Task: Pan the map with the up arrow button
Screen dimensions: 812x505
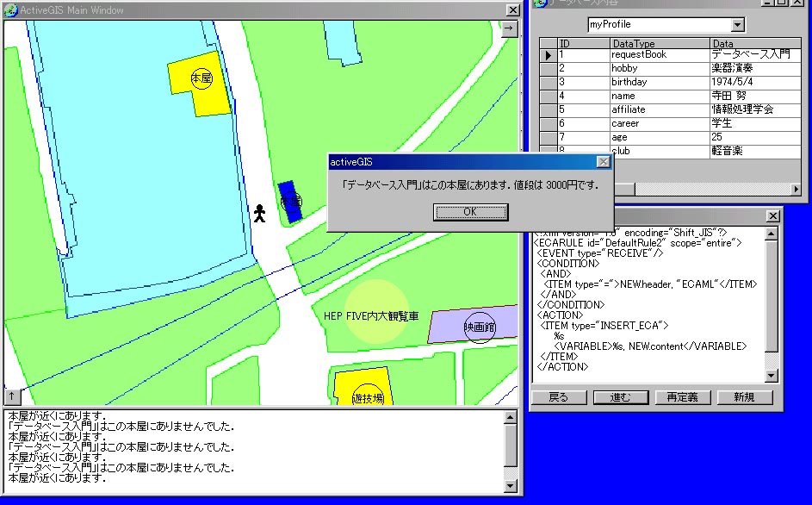Action: tap(13, 396)
